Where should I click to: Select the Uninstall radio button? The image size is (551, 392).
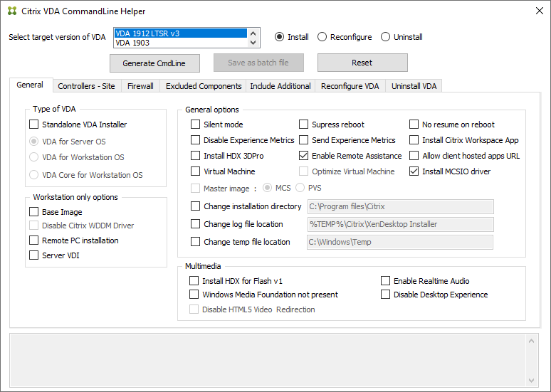pos(386,37)
